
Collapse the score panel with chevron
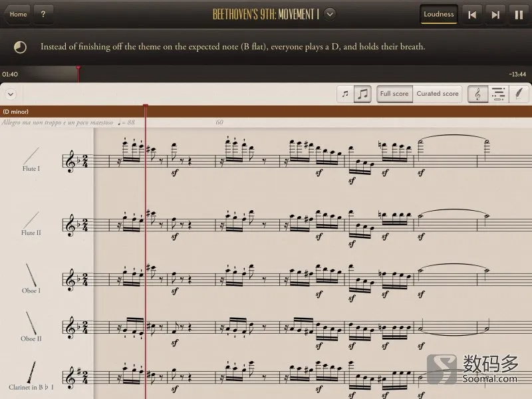11,94
